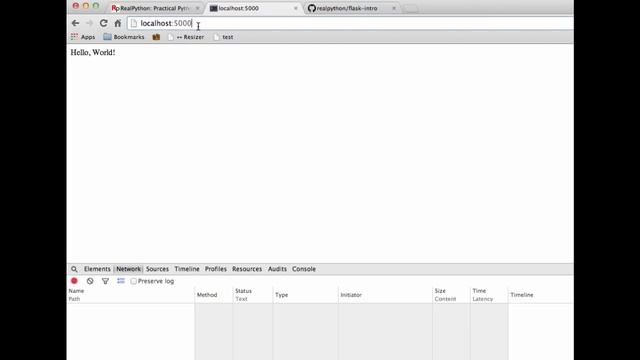Open the Elements panel in DevTools

point(97,269)
